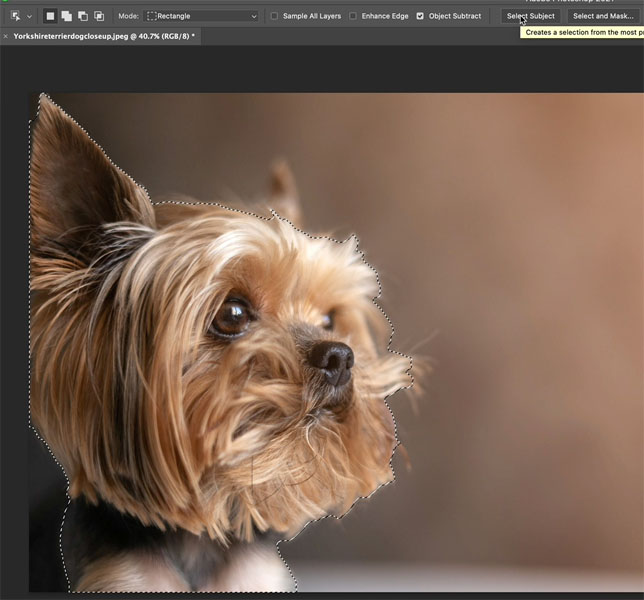
Task: Choose the Intersect with Selection icon
Action: point(99,16)
